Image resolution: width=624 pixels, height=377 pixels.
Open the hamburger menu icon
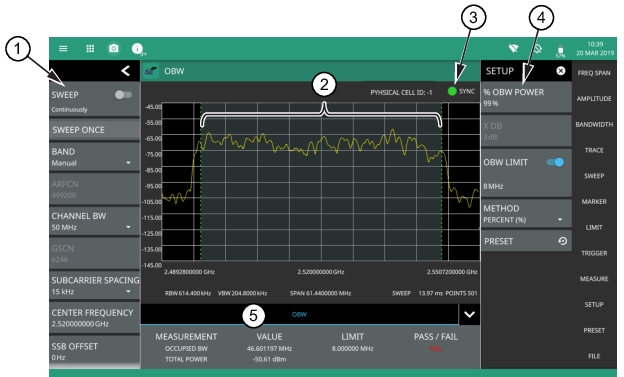[63, 49]
